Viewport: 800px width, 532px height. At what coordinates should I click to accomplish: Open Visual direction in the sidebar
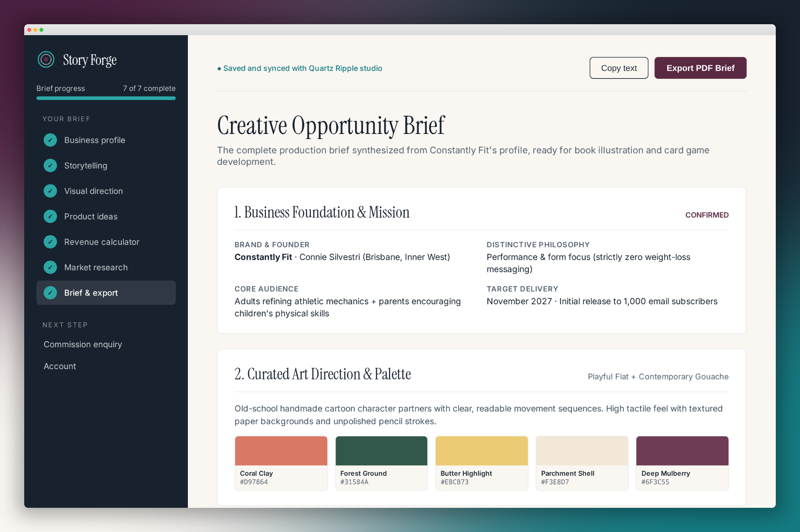[106, 191]
